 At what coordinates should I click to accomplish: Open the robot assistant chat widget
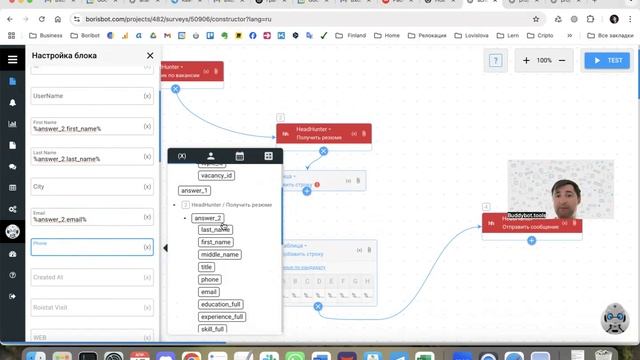pyautogui.click(x=615, y=318)
